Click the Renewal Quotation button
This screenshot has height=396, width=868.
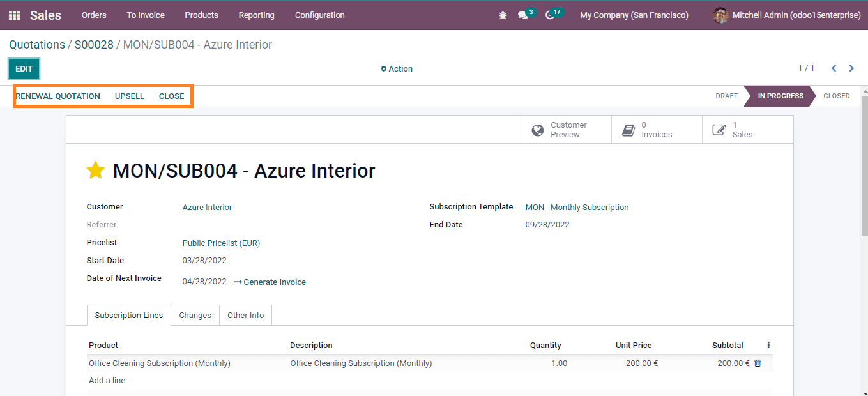point(58,96)
